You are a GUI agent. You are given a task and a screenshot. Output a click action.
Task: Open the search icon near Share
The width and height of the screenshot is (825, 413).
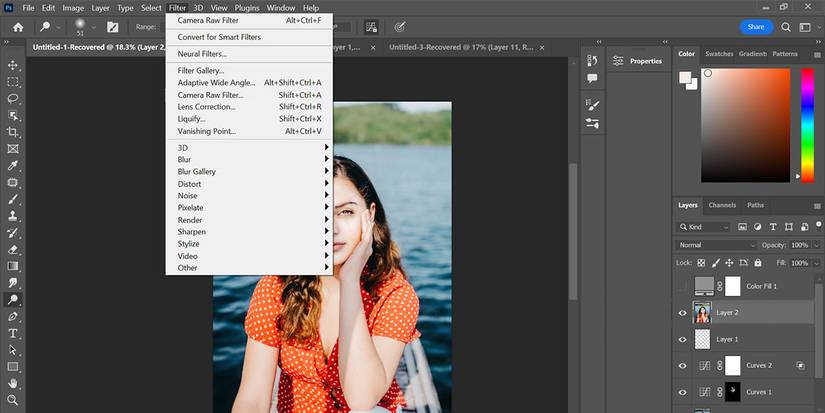tap(786, 27)
